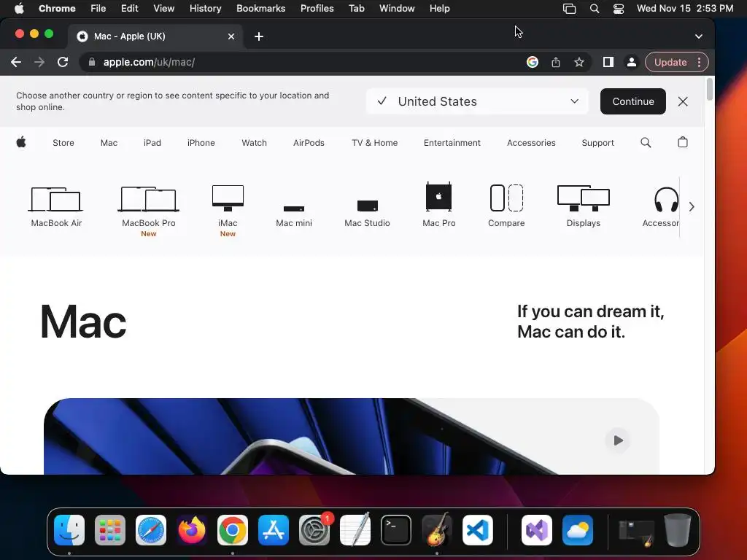Screen dimensions: 747x560
Task: Close the Mac - Apple (UK) tab
Action: 231,36
